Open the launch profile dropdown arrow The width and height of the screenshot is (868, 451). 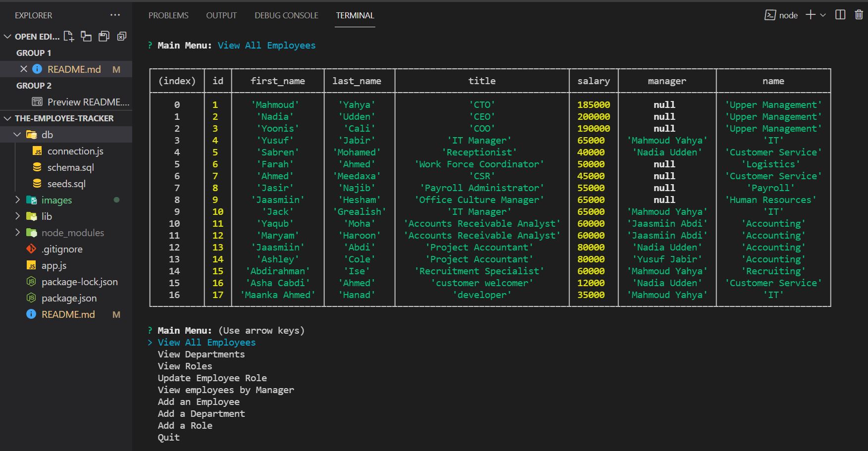pos(823,15)
